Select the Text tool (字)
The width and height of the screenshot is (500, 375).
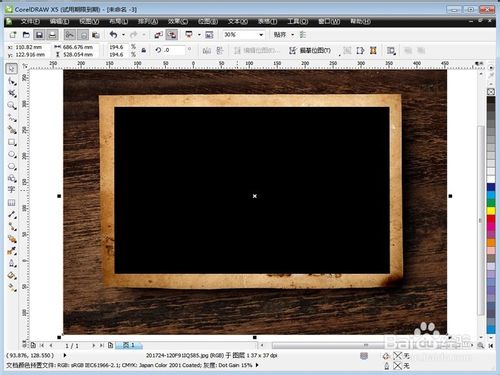[x=12, y=190]
